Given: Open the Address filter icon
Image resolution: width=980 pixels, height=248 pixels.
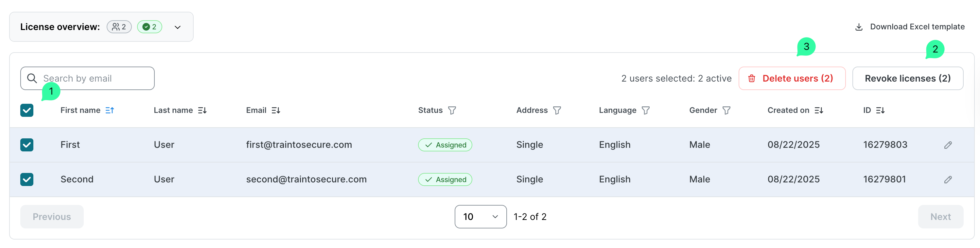Looking at the screenshot, I should [x=557, y=111].
